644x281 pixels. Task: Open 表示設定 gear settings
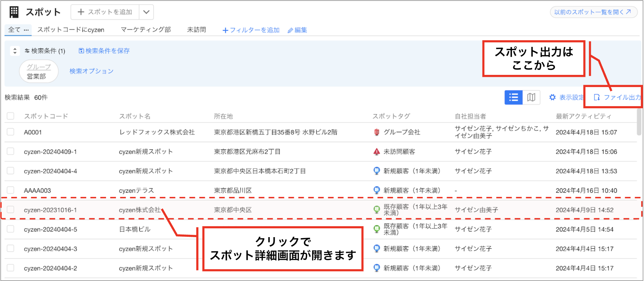553,97
